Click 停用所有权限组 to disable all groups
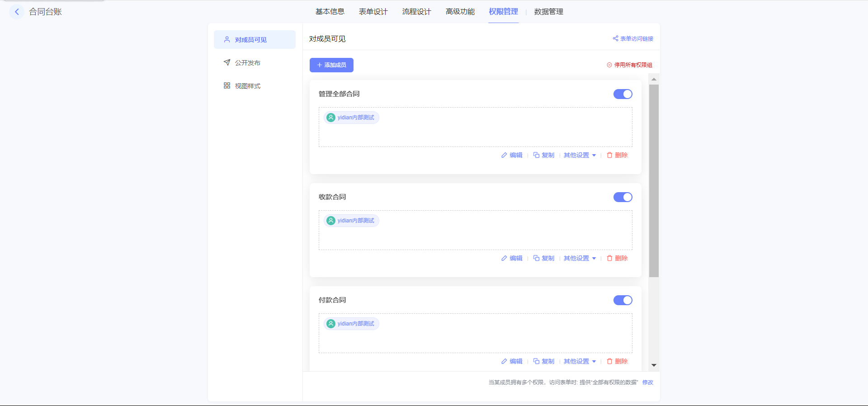Viewport: 868px width, 406px height. (630, 65)
